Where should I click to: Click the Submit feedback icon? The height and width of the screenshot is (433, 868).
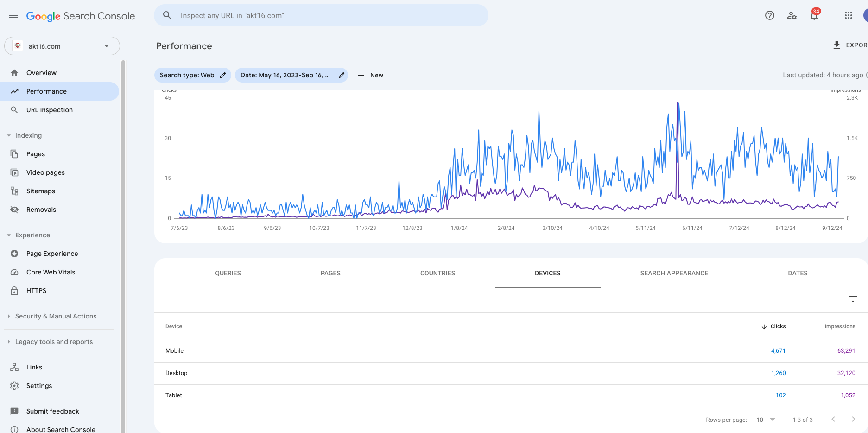click(x=14, y=411)
